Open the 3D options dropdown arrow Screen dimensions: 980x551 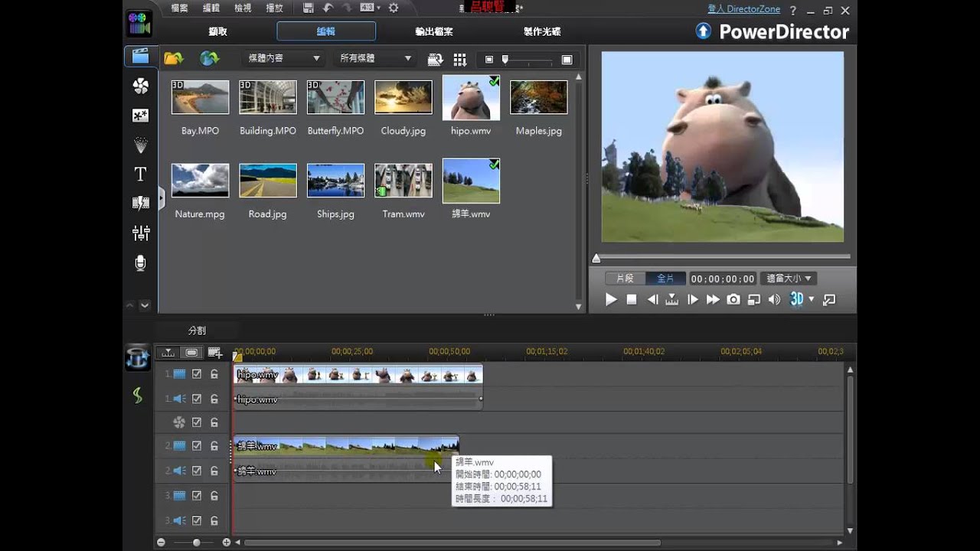click(x=812, y=300)
